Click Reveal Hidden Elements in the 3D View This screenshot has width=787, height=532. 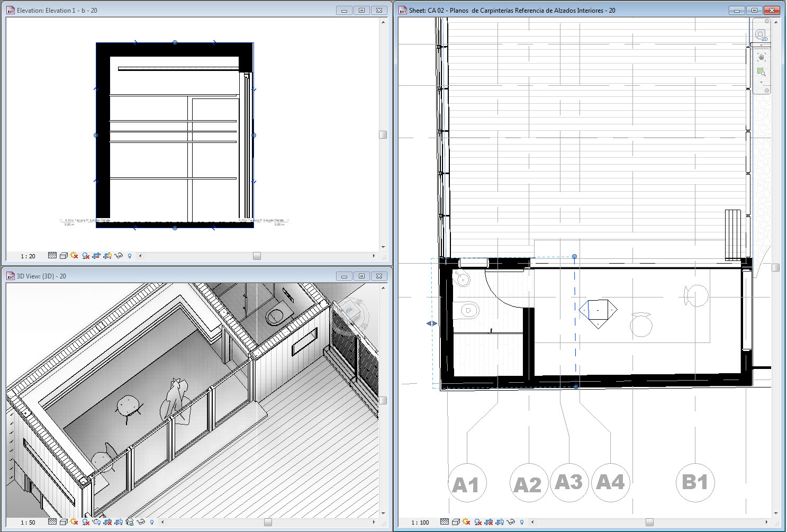152,522
